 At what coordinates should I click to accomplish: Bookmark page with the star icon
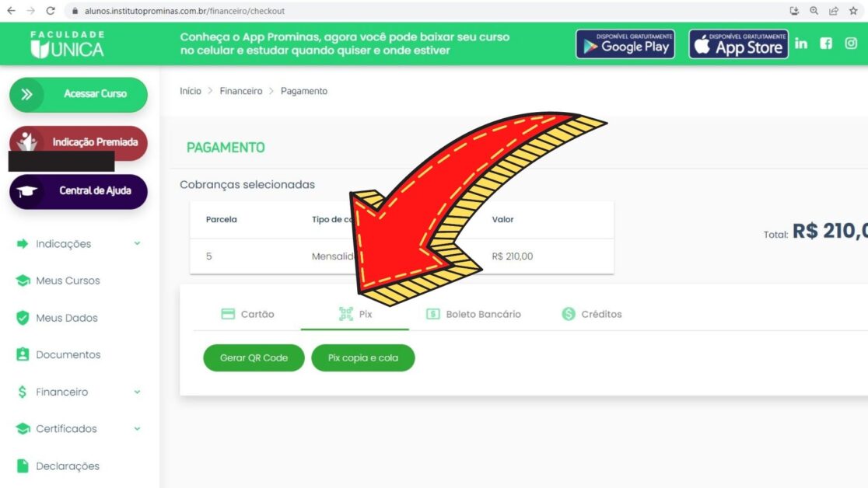click(853, 11)
